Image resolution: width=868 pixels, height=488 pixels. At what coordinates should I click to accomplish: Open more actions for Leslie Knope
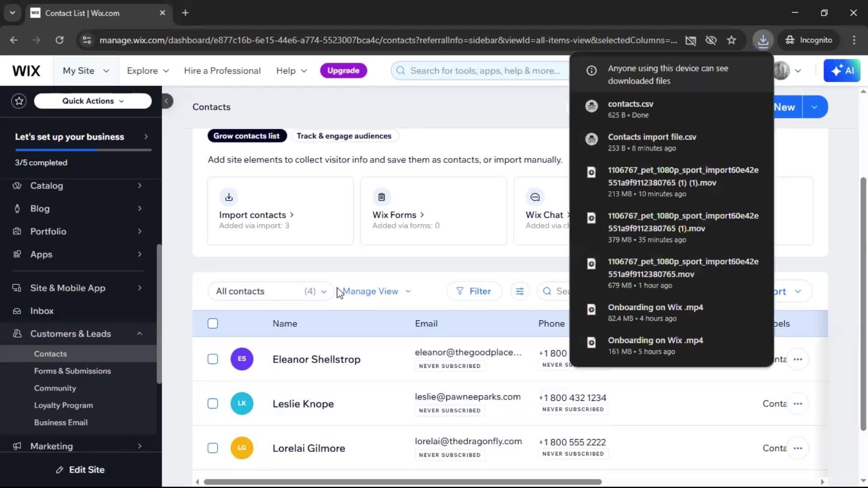tap(798, 404)
